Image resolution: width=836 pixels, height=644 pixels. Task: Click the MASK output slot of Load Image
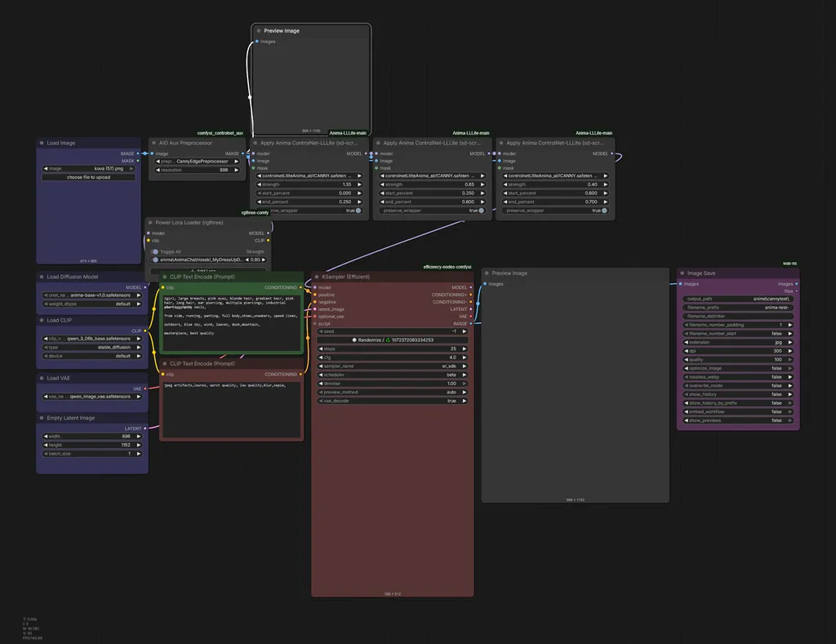[x=138, y=161]
